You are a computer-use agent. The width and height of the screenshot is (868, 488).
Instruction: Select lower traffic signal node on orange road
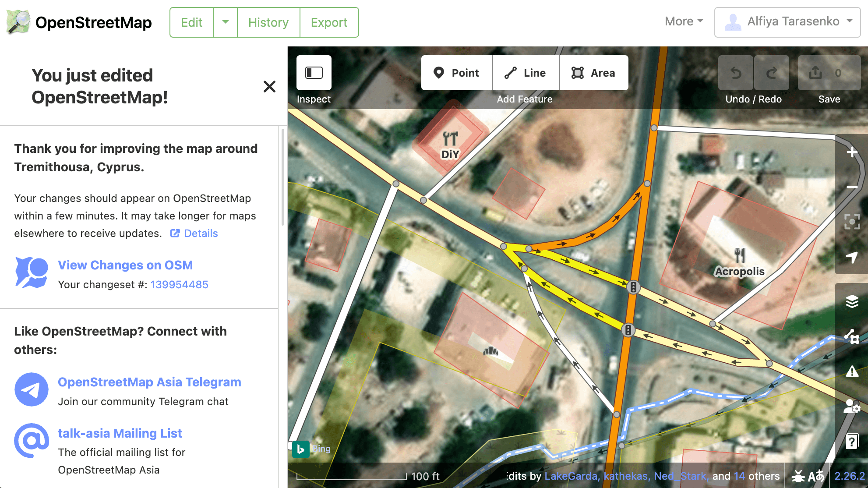(x=628, y=330)
